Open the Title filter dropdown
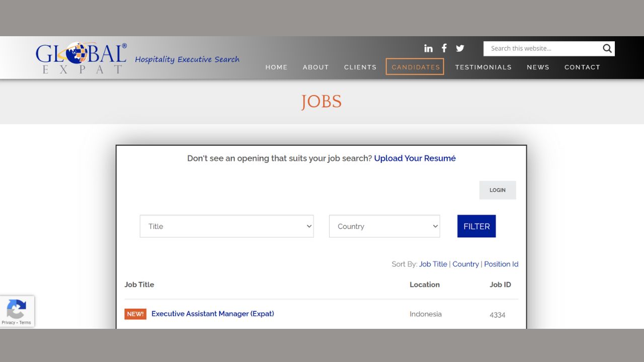Image resolution: width=644 pixels, height=362 pixels. (226, 226)
